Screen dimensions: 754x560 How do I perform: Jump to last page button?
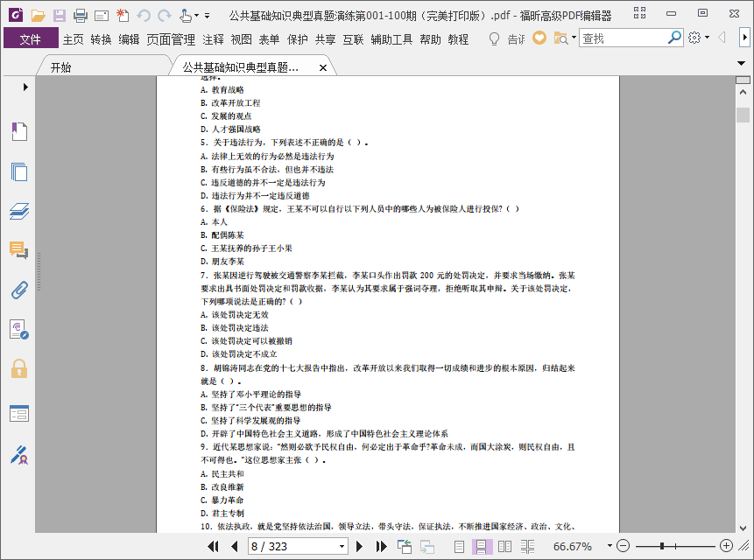pyautogui.click(x=381, y=546)
